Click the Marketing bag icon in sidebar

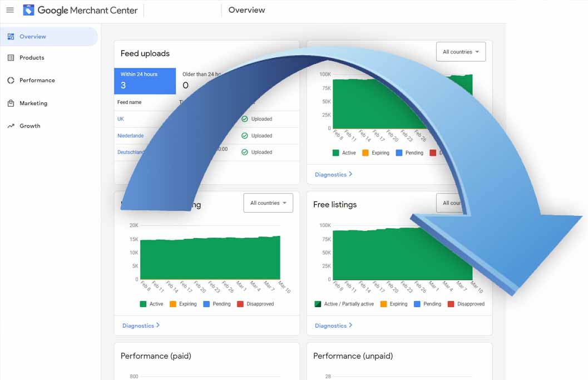(x=11, y=103)
